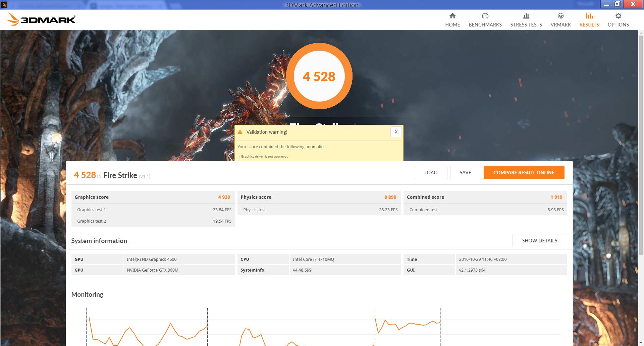Screen dimensions: 644x346
Task: Click the Stress Tests bar chart icon
Action: (526, 16)
